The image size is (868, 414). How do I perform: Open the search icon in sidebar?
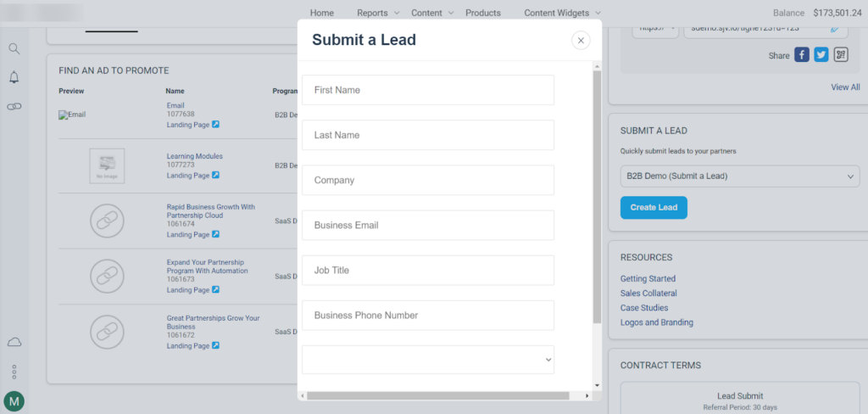[x=14, y=48]
